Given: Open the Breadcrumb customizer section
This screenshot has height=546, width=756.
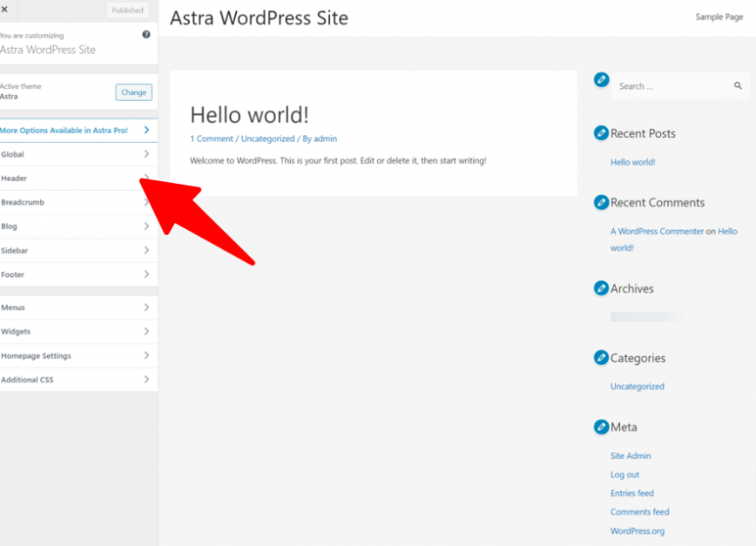Looking at the screenshot, I should pyautogui.click(x=79, y=202).
